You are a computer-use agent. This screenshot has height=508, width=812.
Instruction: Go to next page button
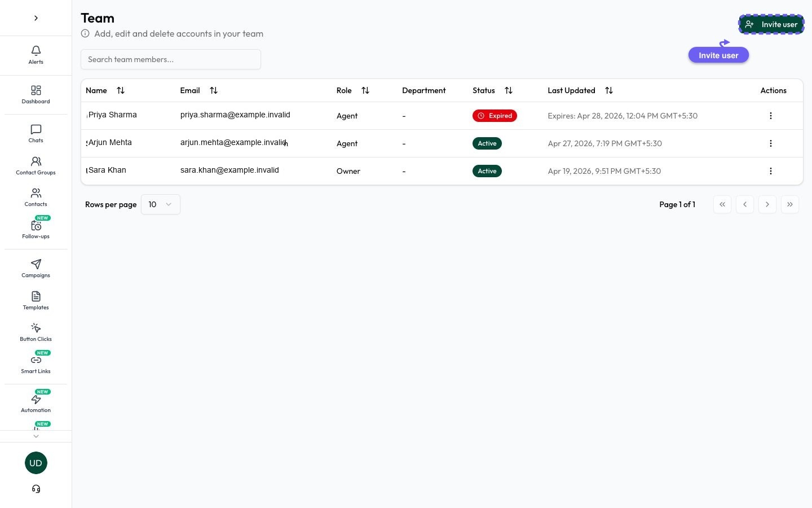coord(767,204)
